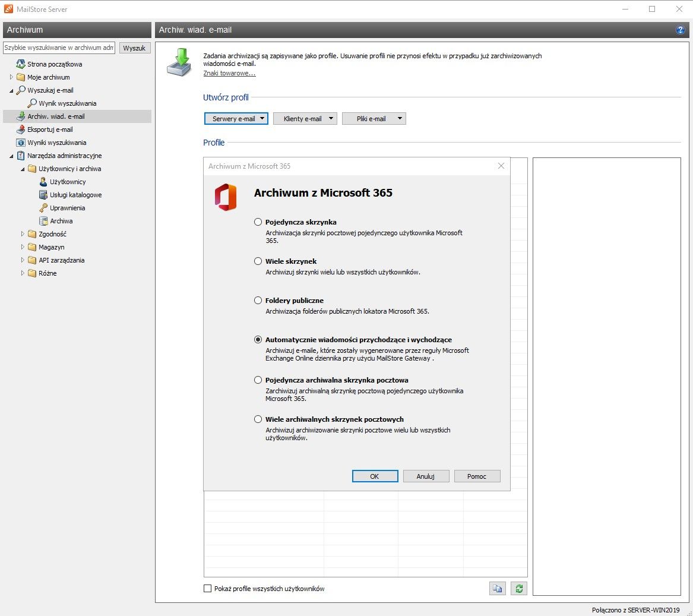
Task: Click the Usługi katalogowe icon
Action: [43, 195]
